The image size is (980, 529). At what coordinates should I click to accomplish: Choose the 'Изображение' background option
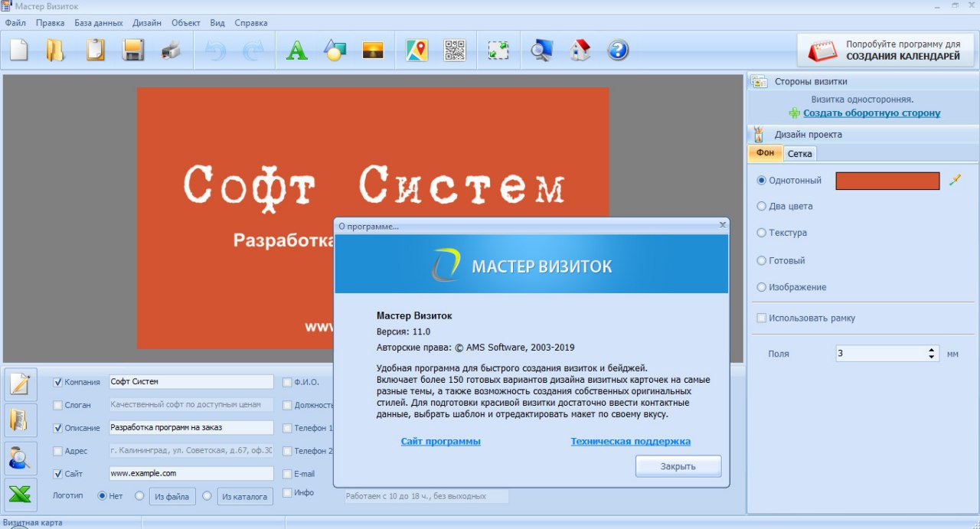point(761,287)
